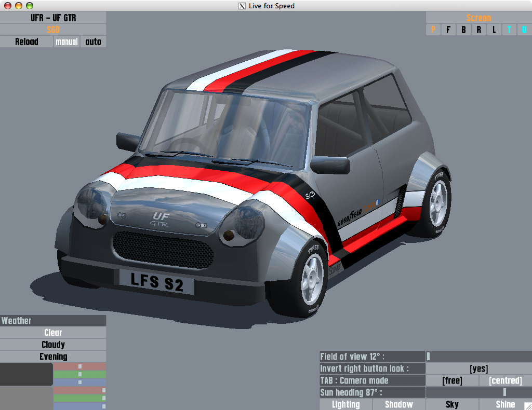Set camera mode to [free]
Screen dimensions: 532x410
(452, 380)
